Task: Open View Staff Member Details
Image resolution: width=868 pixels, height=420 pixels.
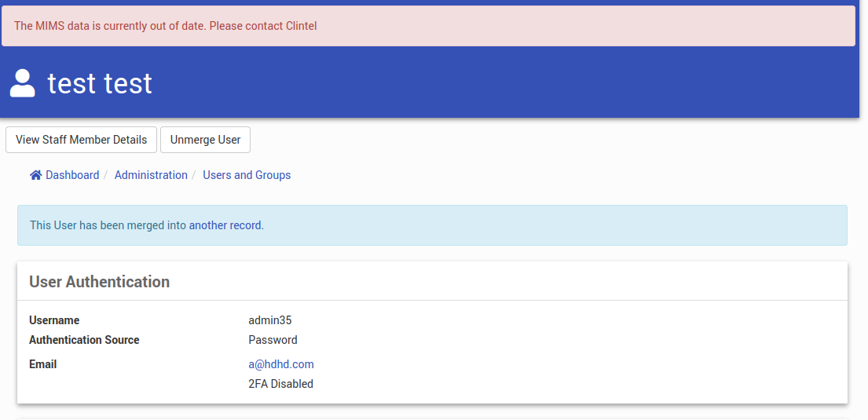Action: 82,140
